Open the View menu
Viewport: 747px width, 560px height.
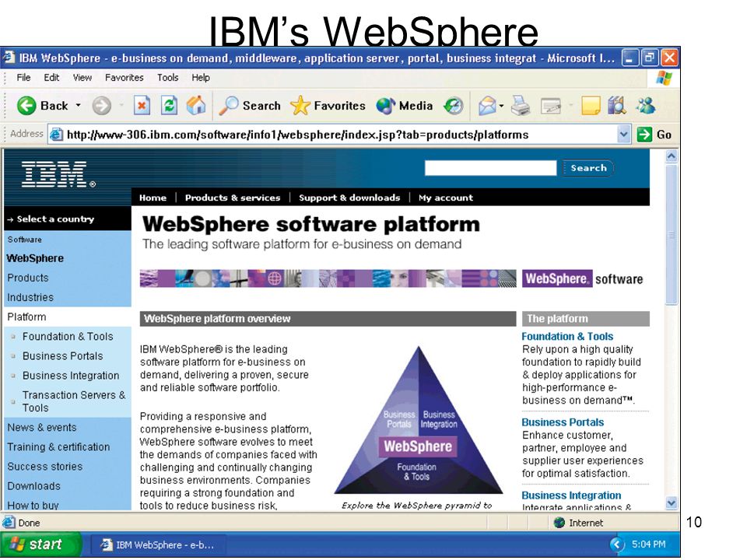pyautogui.click(x=82, y=78)
